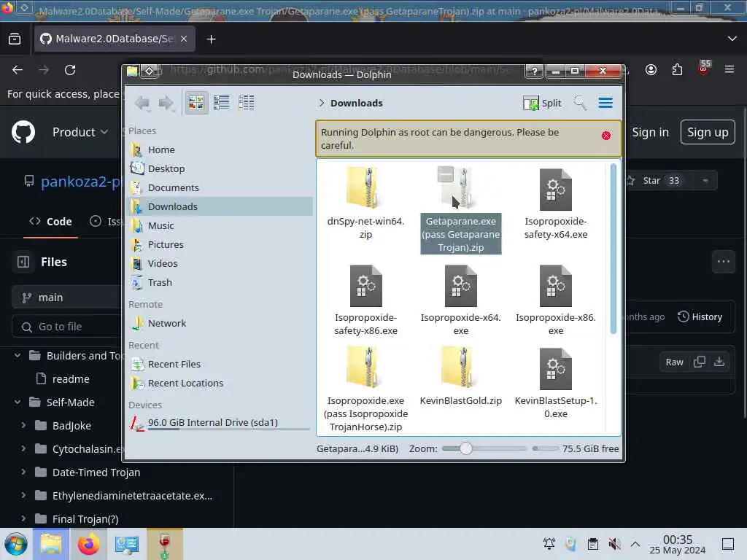Adjust the Dolphin zoom slider
Image resolution: width=747 pixels, height=560 pixels.
484,448
